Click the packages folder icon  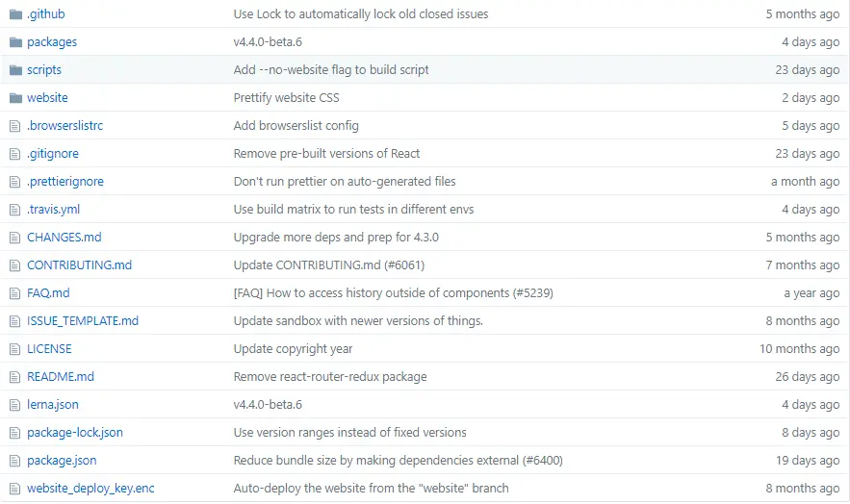tap(14, 42)
